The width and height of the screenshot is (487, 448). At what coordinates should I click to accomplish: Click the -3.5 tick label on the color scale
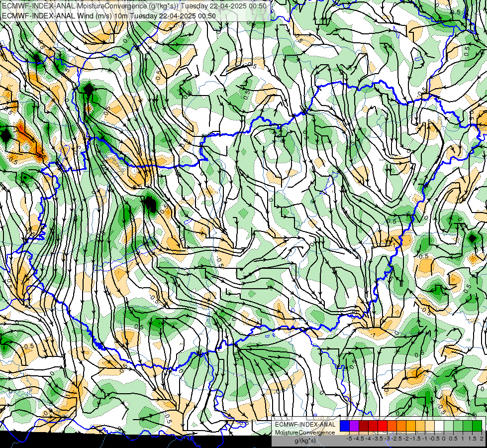pyautogui.click(x=378, y=439)
